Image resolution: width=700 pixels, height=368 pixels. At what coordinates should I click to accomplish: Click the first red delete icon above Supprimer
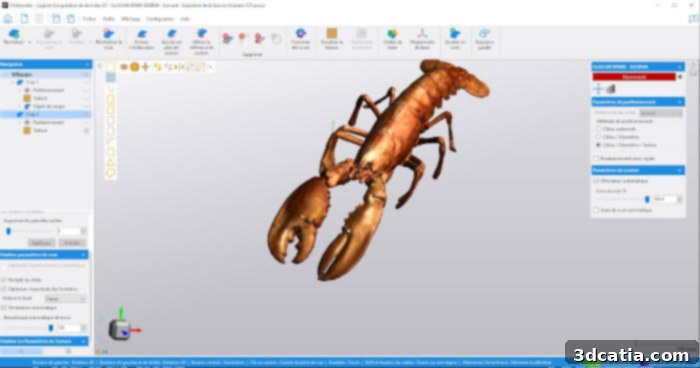pos(227,39)
